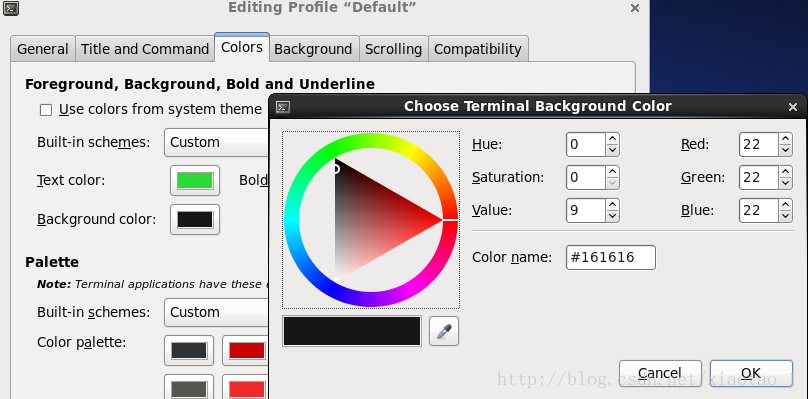
Task: Open the Palette Built-in schemes dropdown
Action: (216, 312)
